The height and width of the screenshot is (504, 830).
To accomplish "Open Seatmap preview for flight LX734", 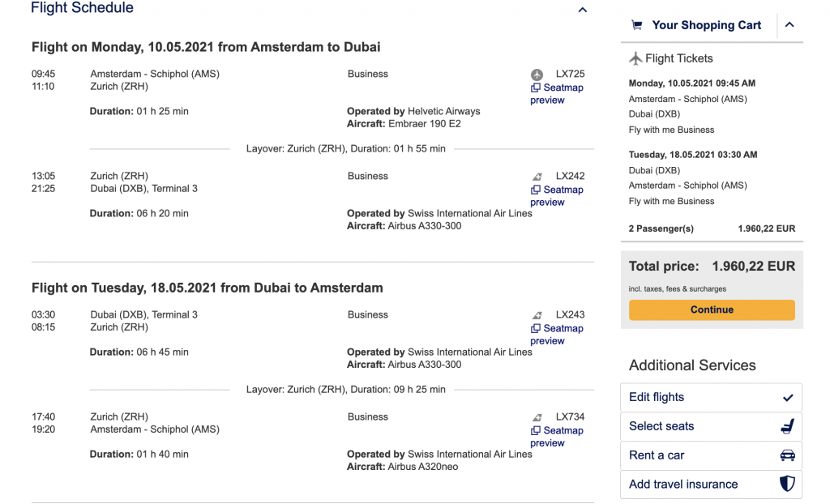I will pos(557,437).
